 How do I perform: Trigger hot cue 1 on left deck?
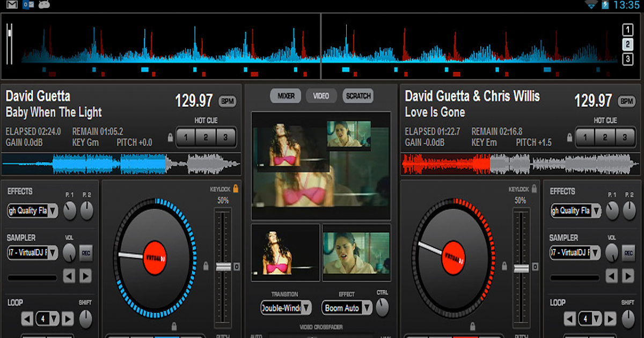click(186, 137)
